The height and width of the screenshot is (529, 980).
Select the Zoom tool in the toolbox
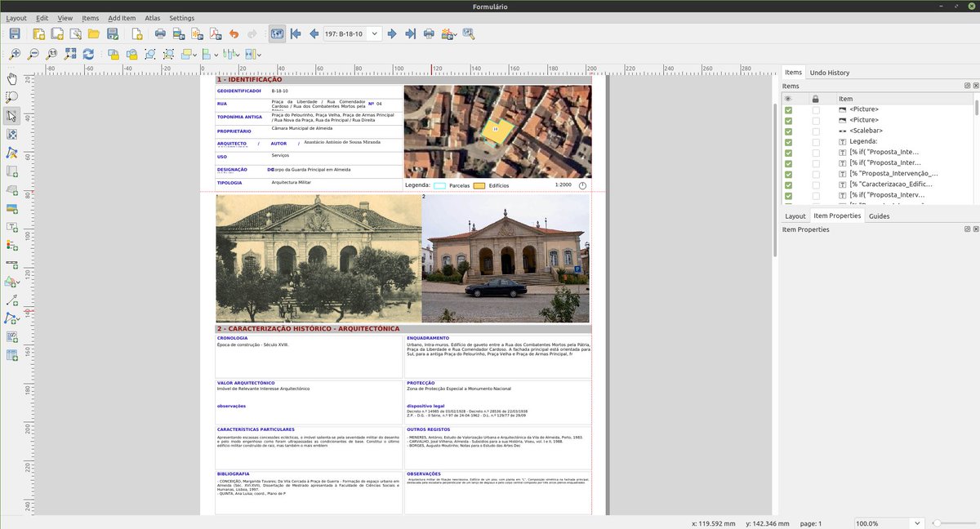click(x=11, y=97)
